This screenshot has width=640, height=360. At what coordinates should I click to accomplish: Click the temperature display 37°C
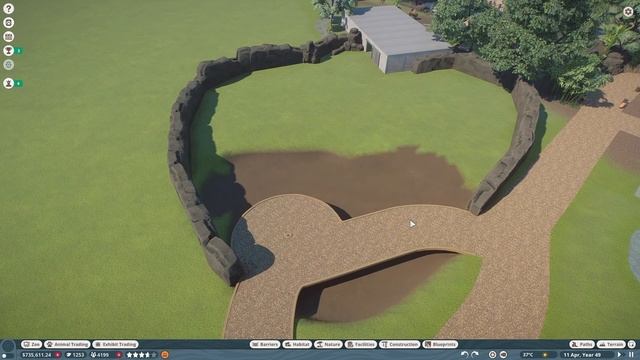point(528,355)
